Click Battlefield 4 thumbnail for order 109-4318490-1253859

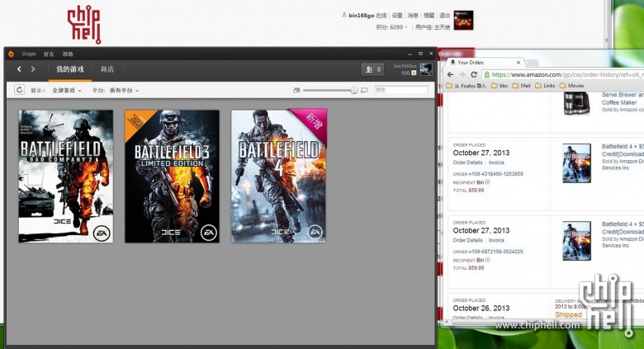coord(576,163)
